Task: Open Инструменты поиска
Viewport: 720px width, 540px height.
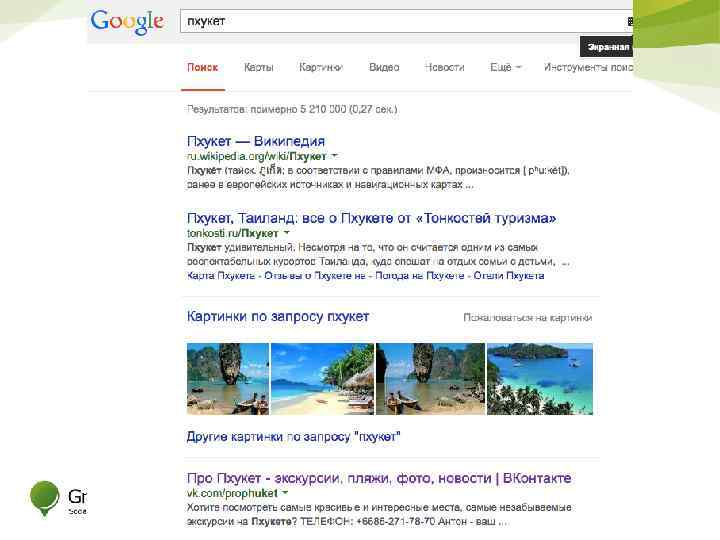Action: [588, 68]
